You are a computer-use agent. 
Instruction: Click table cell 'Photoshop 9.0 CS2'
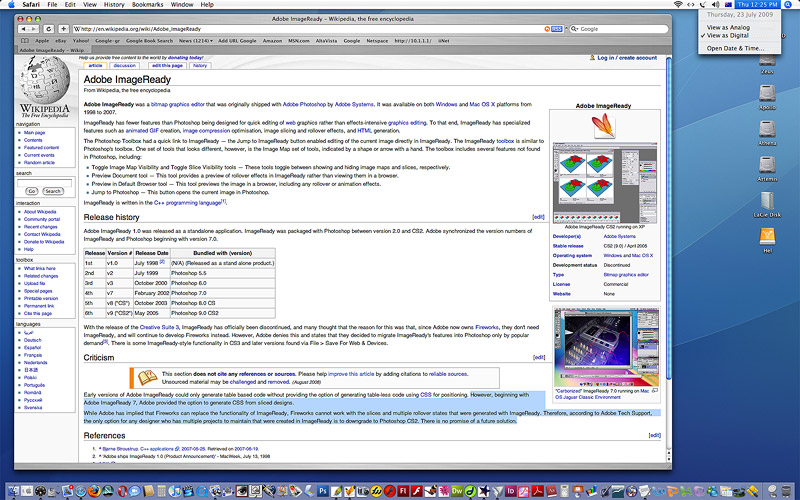click(x=222, y=313)
